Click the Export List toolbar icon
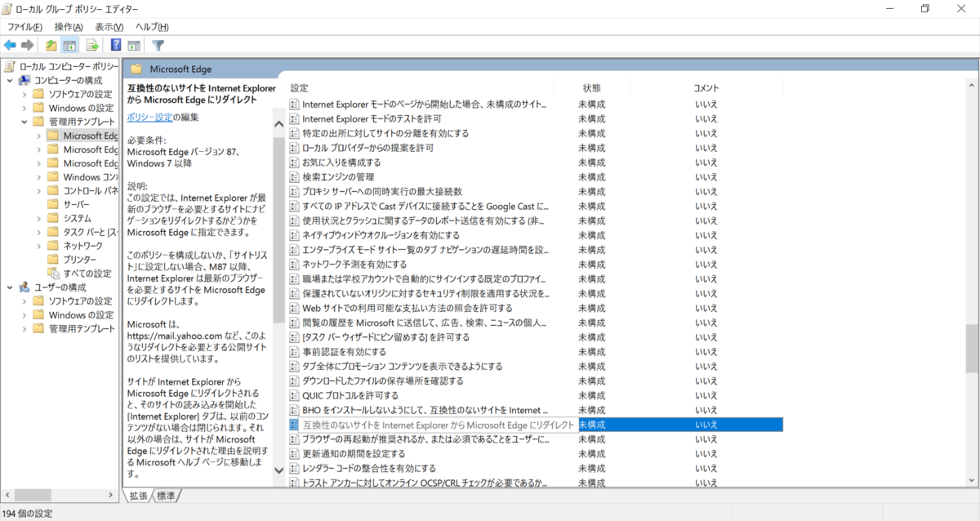 click(92, 45)
